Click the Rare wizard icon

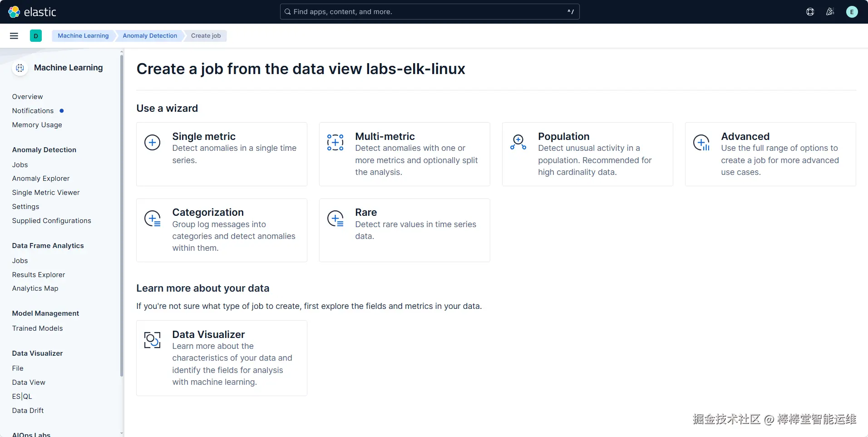pyautogui.click(x=335, y=219)
